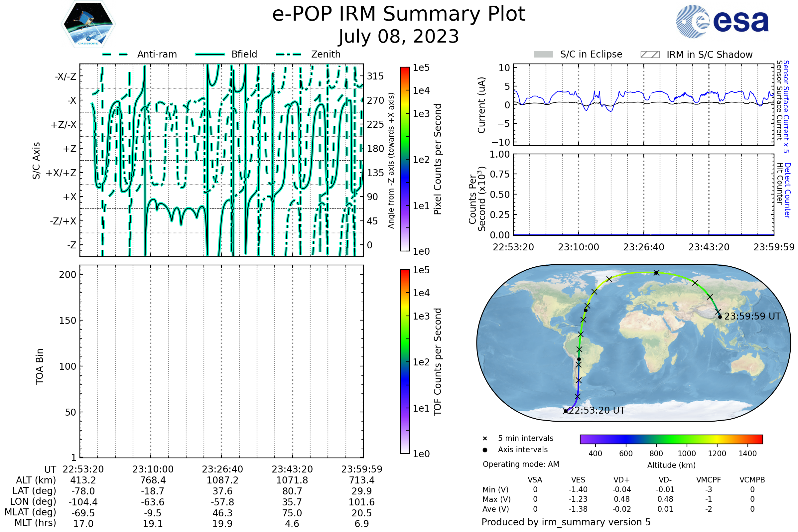This screenshot has width=798, height=532.
Task: Click the 23:59:59 UT orbit end label
Action: [x=752, y=317]
